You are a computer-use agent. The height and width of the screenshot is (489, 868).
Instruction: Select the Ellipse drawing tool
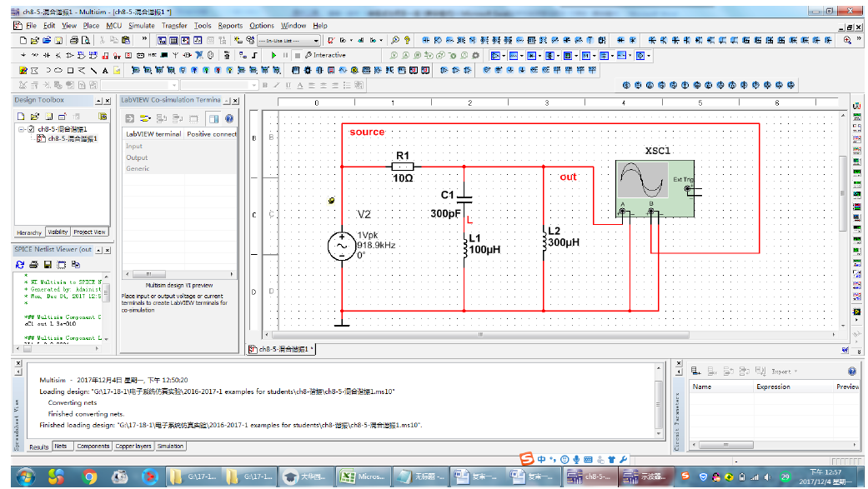click(58, 70)
